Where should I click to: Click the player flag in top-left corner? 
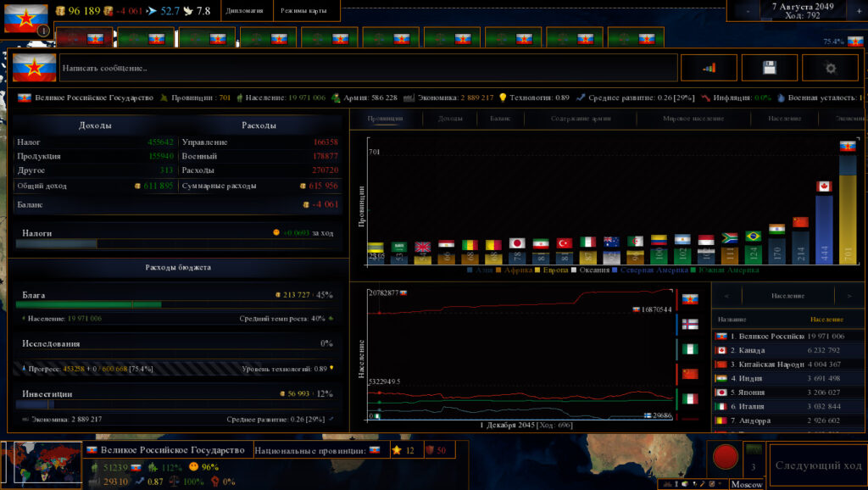pos(25,17)
